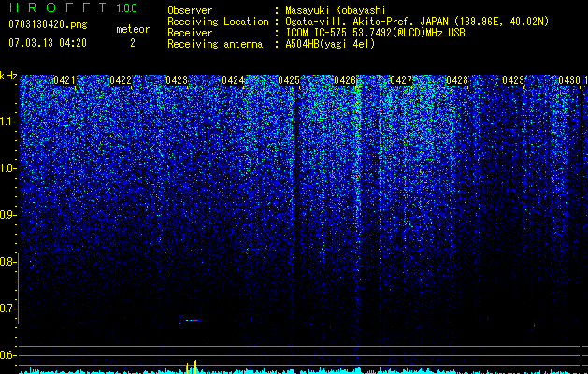Click time marker 0426
The width and height of the screenshot is (588, 374).
click(x=345, y=80)
